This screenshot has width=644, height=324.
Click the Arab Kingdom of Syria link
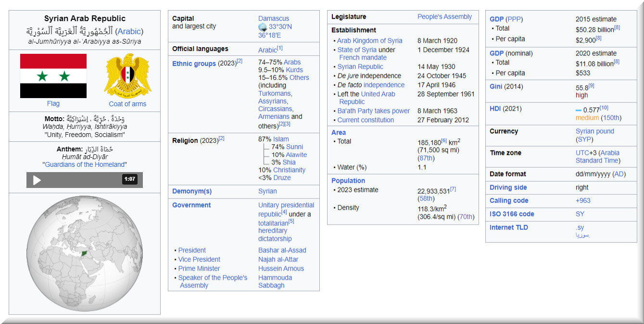[369, 41]
